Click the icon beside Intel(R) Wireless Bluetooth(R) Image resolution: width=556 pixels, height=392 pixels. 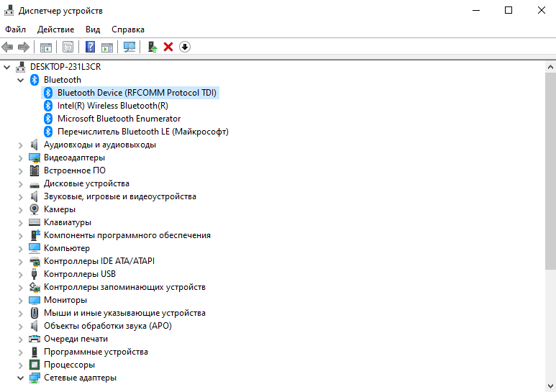click(x=48, y=106)
